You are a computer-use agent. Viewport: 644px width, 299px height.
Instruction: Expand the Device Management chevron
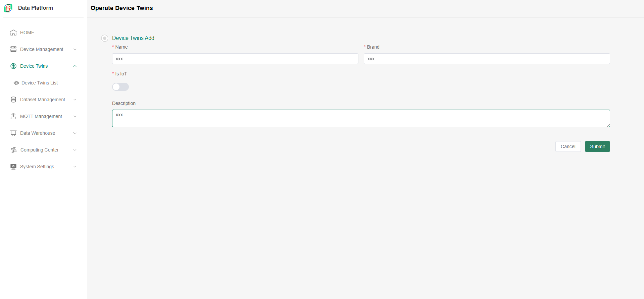75,49
